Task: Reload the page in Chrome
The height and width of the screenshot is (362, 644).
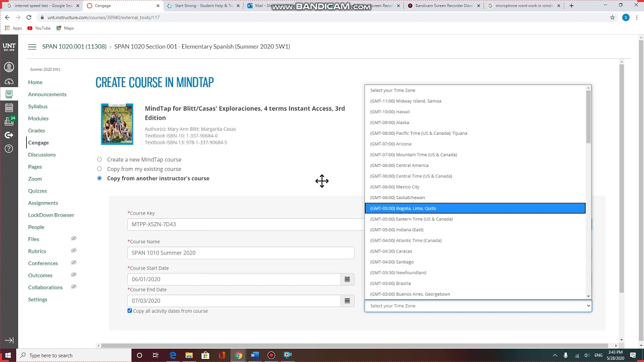Action: coord(29,17)
